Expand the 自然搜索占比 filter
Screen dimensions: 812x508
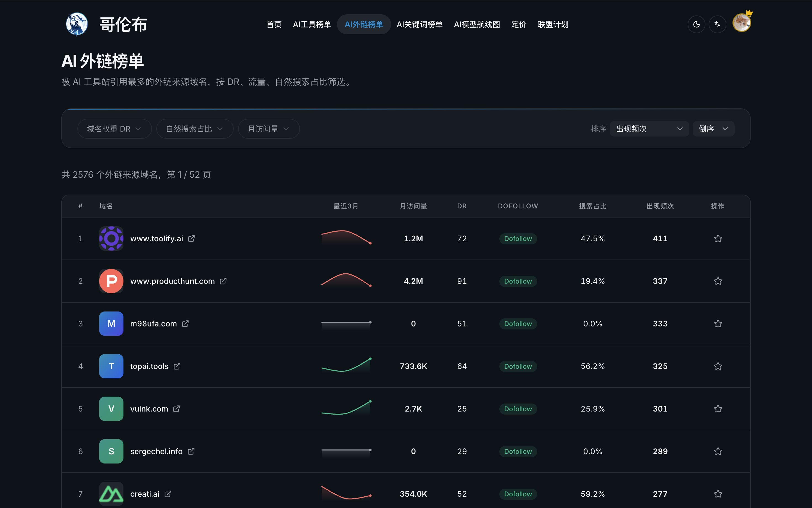point(195,129)
